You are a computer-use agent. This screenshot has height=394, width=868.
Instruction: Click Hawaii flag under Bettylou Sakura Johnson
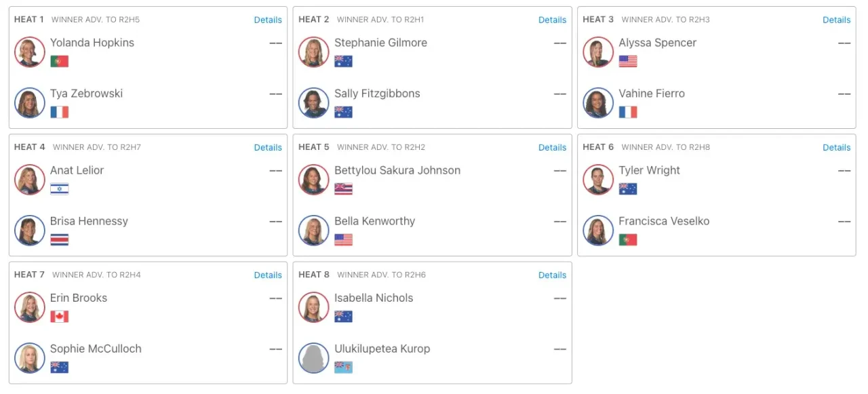344,189
